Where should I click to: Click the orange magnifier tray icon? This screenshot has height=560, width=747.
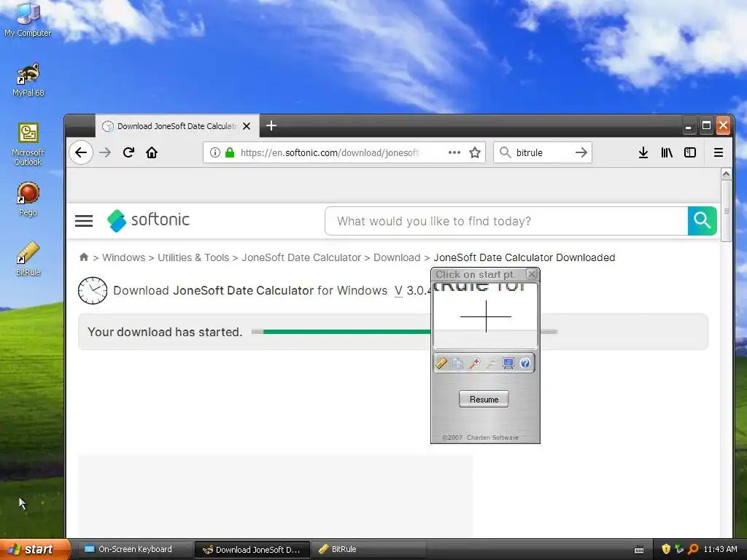point(693,550)
